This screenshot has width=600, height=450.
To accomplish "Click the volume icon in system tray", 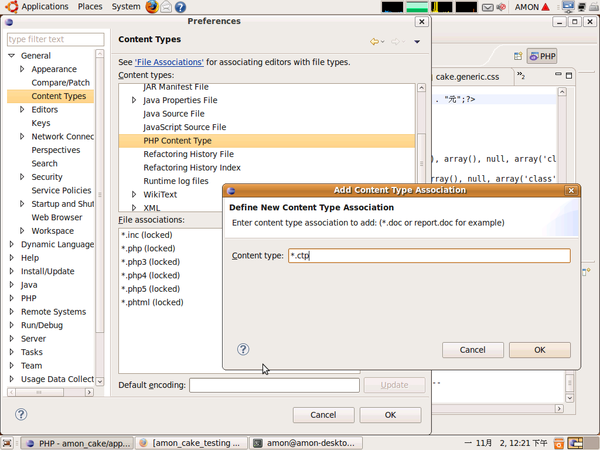I will click(x=501, y=7).
